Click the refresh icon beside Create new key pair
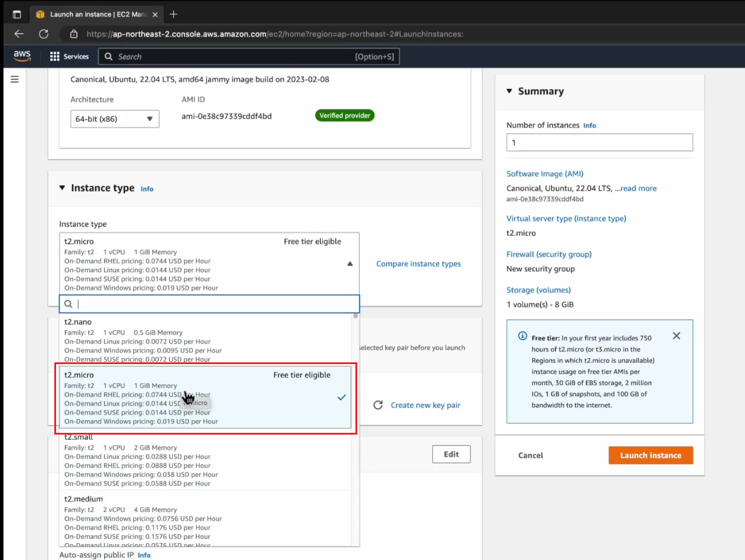The height and width of the screenshot is (560, 745). 378,405
